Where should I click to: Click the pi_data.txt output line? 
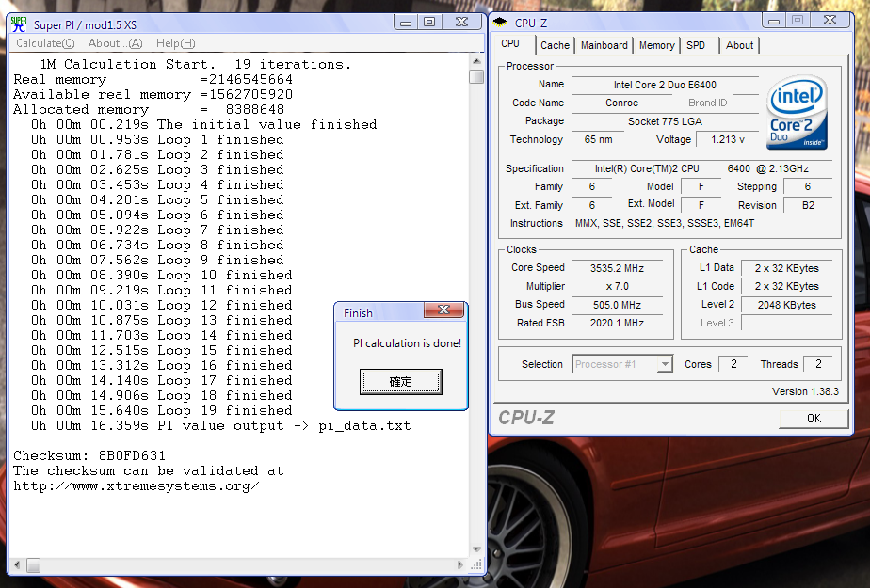[x=221, y=425]
